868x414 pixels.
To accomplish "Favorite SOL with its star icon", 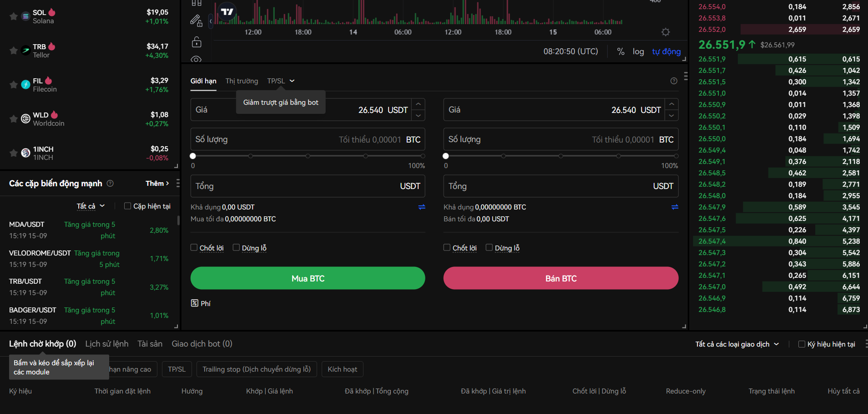I will [x=14, y=16].
